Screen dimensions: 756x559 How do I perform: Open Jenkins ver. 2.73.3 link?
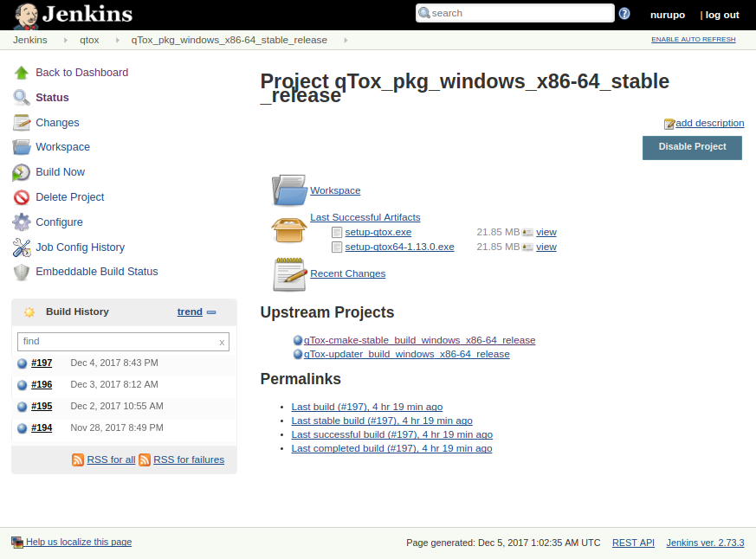pos(705,543)
